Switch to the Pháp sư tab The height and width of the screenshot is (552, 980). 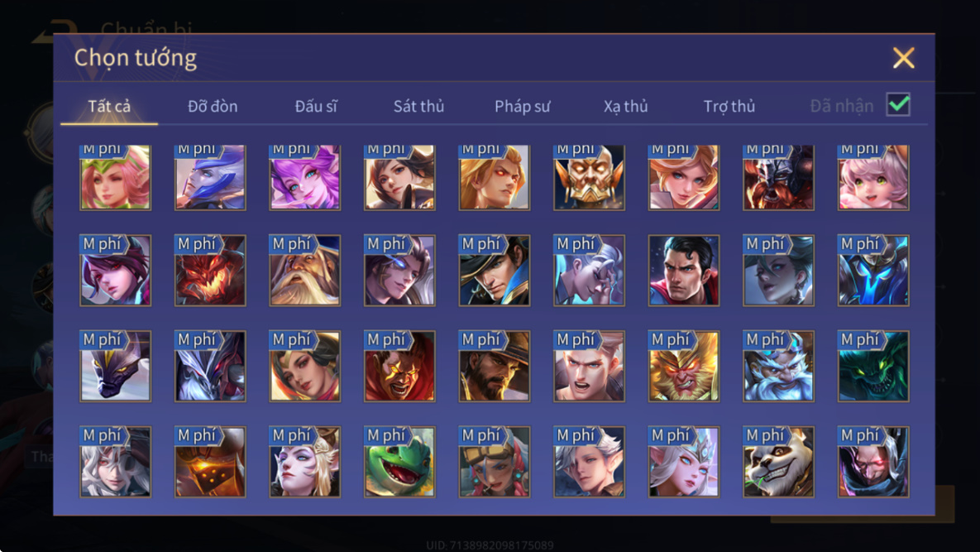(x=523, y=106)
